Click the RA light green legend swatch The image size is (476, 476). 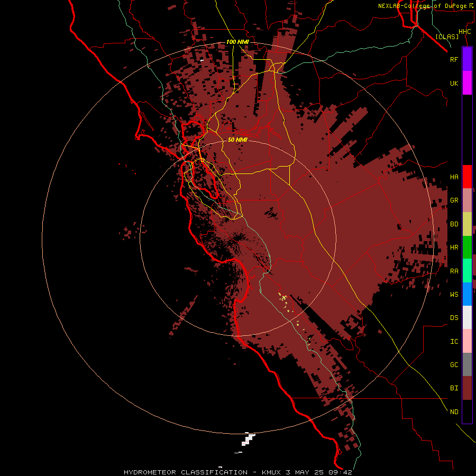(x=467, y=271)
